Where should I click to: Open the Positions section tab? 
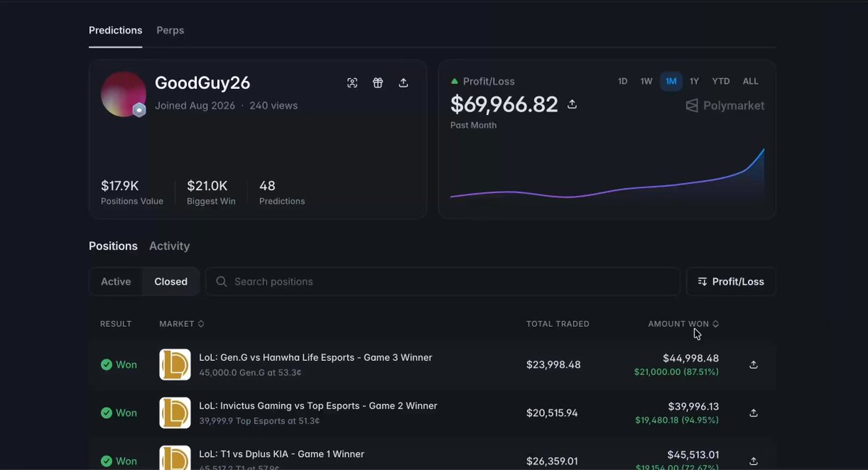[x=113, y=246]
